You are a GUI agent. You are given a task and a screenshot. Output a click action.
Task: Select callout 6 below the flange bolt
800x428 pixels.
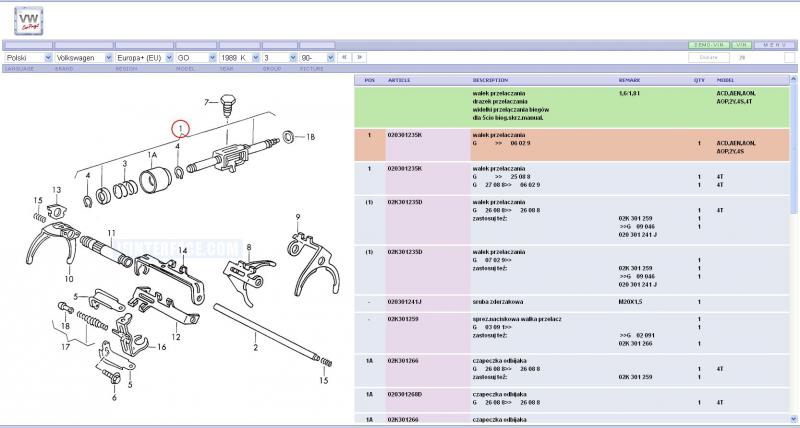pos(114,398)
